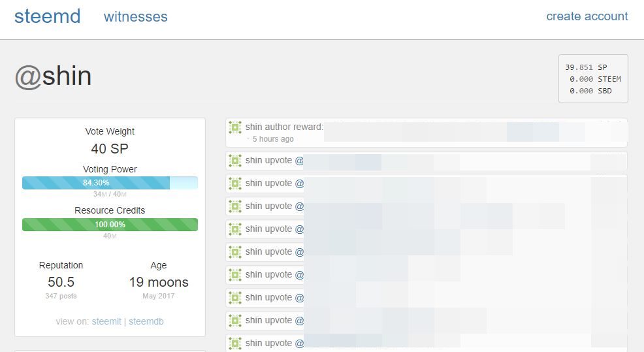
Task: Click the @shin account heading
Action: click(54, 76)
